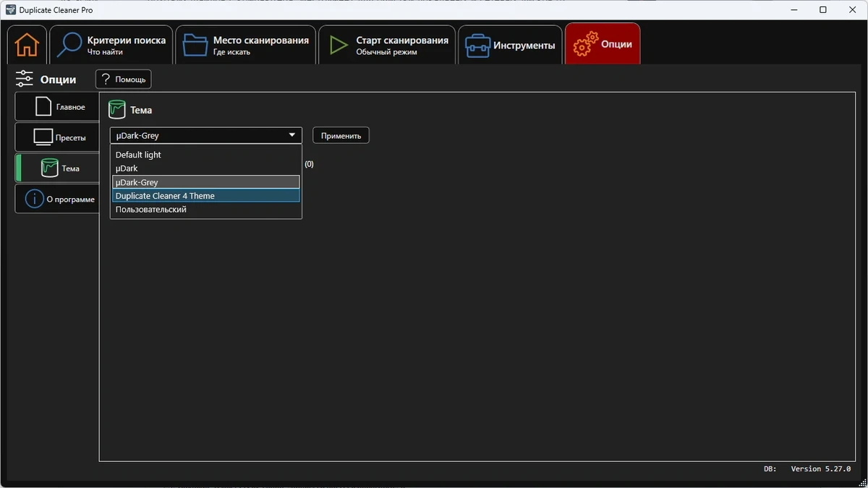The image size is (868, 488).
Task: Choose Duplicate Cleaner 4 Theme option
Action: 206,196
